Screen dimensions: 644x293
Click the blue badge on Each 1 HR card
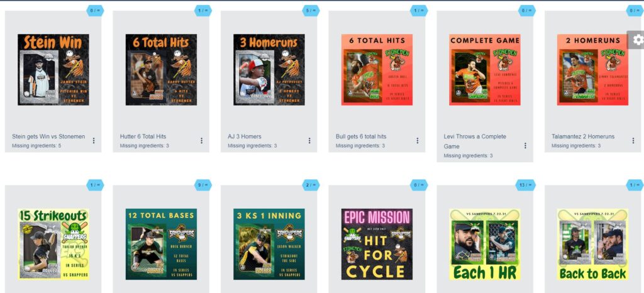click(x=526, y=185)
